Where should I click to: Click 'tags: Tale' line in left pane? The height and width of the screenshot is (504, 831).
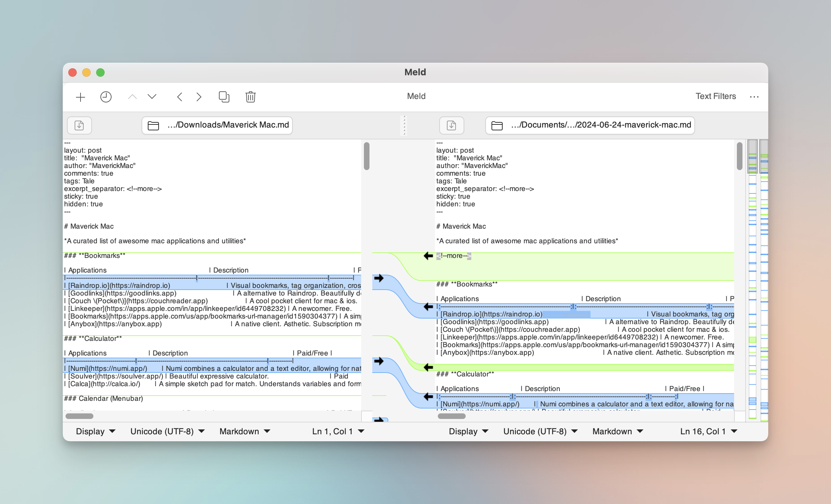[79, 181]
